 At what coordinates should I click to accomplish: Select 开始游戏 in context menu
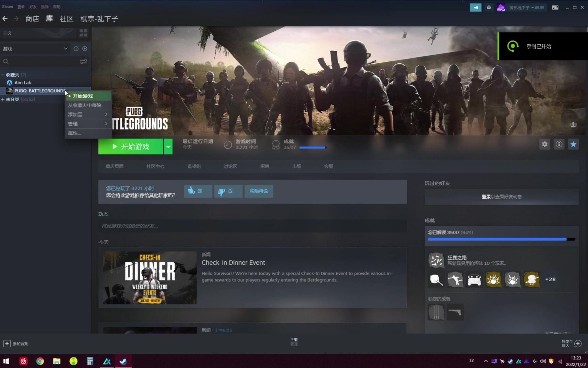click(x=88, y=96)
